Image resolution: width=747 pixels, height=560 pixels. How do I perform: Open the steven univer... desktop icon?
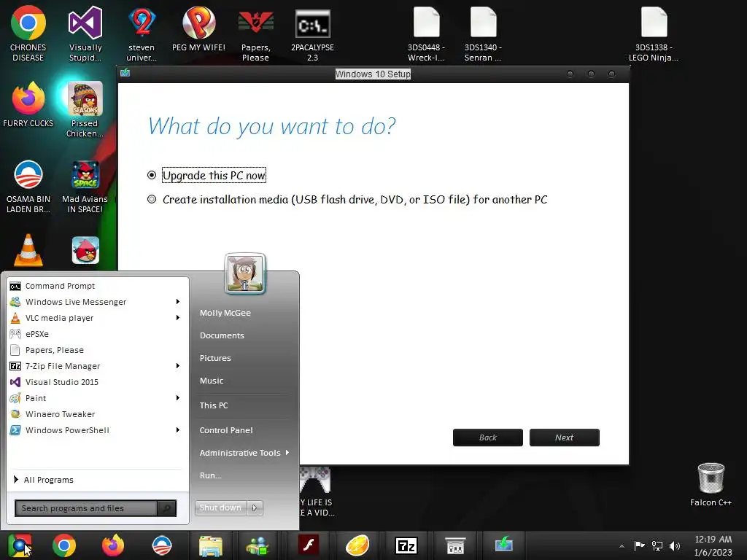pyautogui.click(x=142, y=34)
